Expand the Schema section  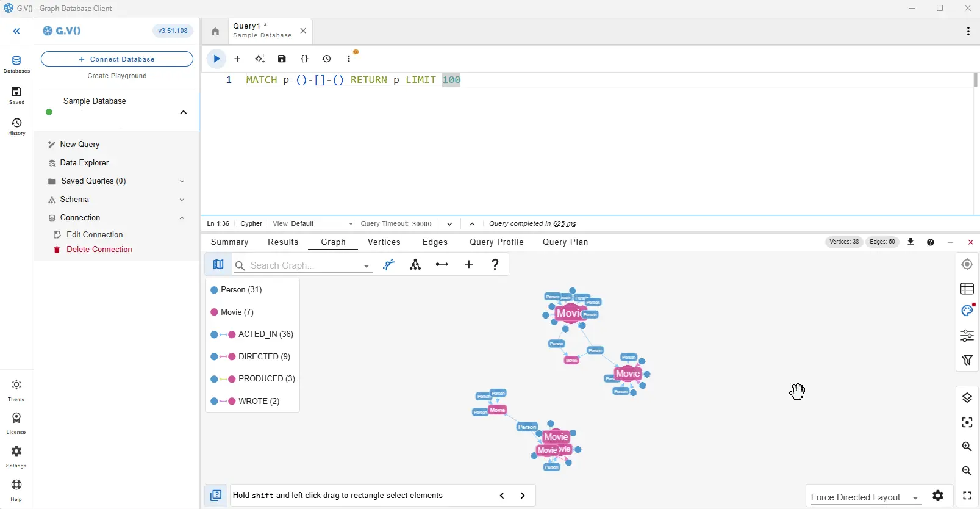182,200
